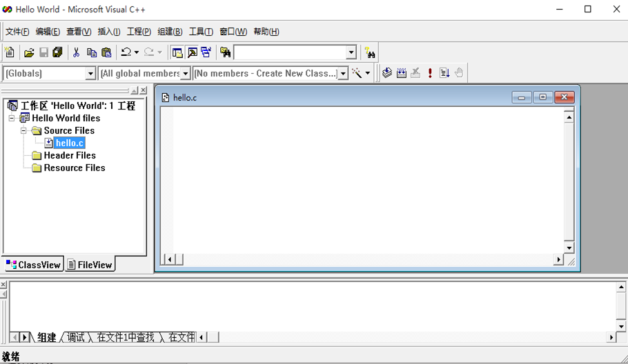Collapse the Source Files folder node
This screenshot has height=364, width=628.
[23, 130]
